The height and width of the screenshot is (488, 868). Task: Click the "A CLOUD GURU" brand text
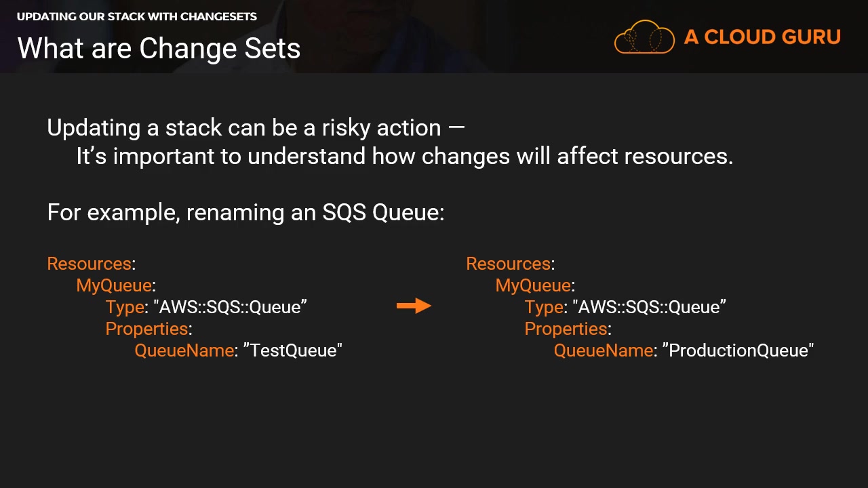[x=762, y=37]
